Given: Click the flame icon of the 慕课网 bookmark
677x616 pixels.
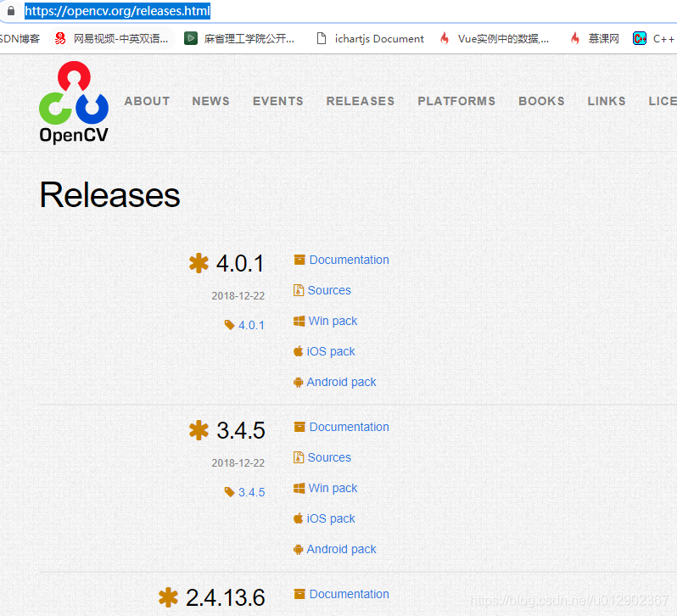Looking at the screenshot, I should coord(574,38).
